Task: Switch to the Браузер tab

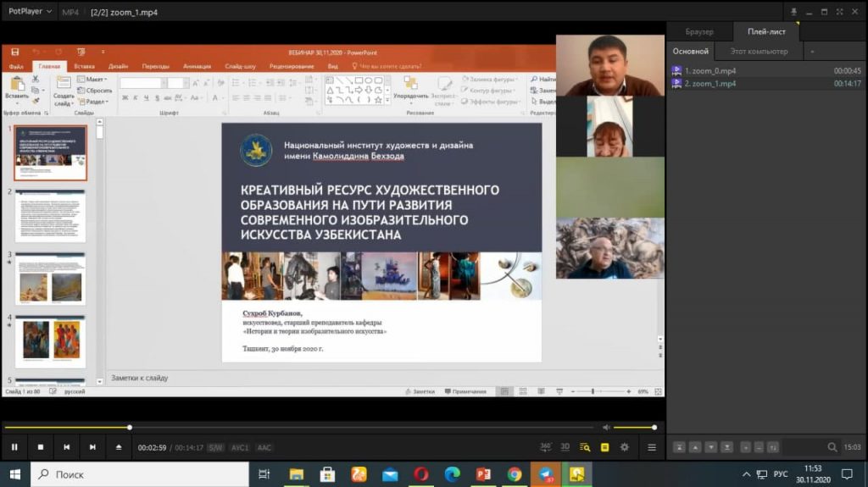Action: (699, 32)
